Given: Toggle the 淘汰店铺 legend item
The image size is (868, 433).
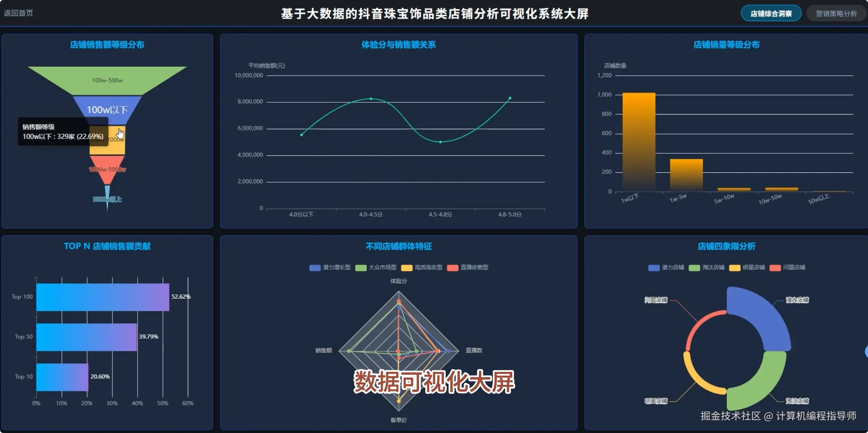Looking at the screenshot, I should 707,267.
